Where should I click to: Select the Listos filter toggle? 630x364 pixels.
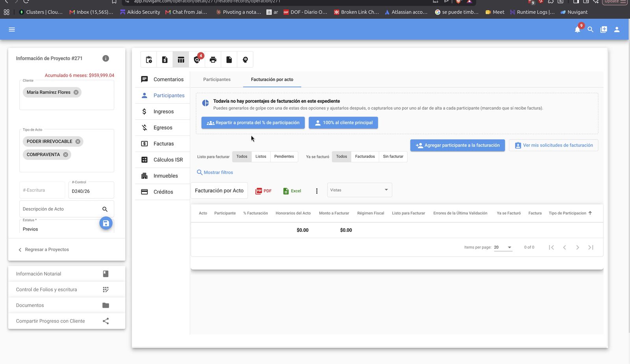(x=261, y=157)
